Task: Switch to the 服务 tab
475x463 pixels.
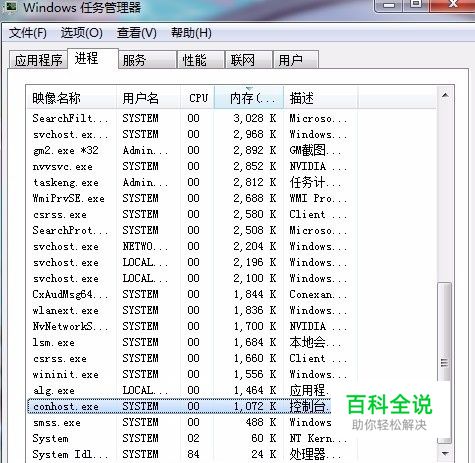Action: (x=147, y=60)
